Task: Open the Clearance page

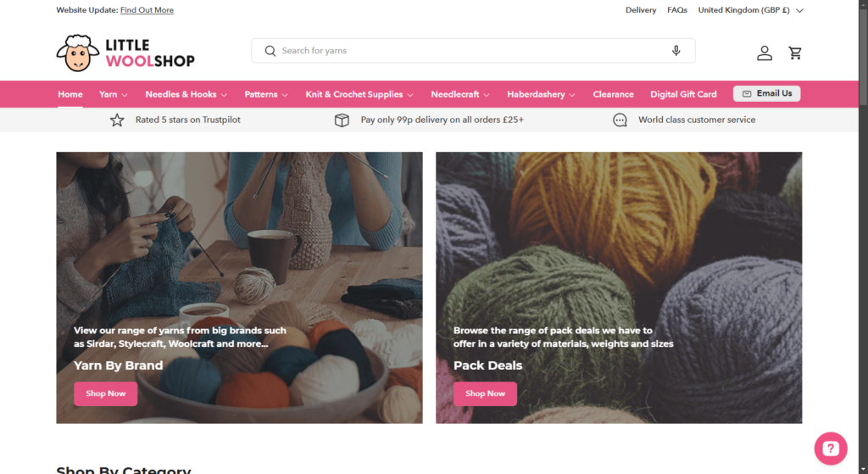Action: click(614, 95)
